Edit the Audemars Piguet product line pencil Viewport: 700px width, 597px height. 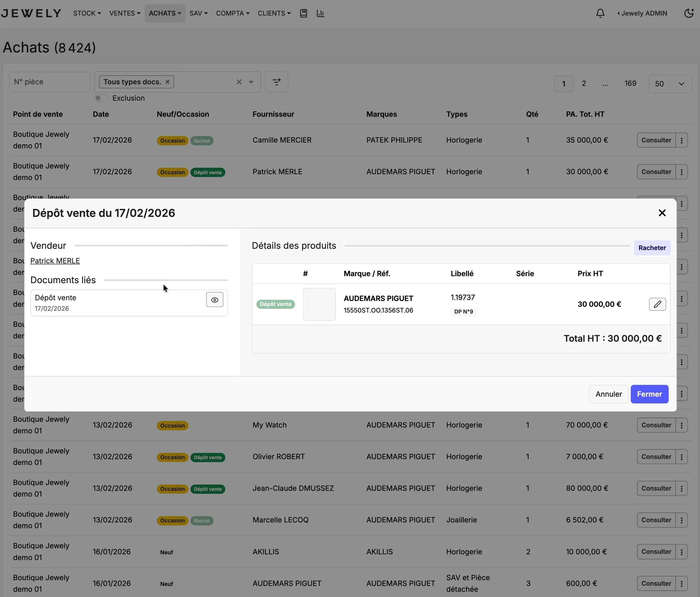[657, 304]
